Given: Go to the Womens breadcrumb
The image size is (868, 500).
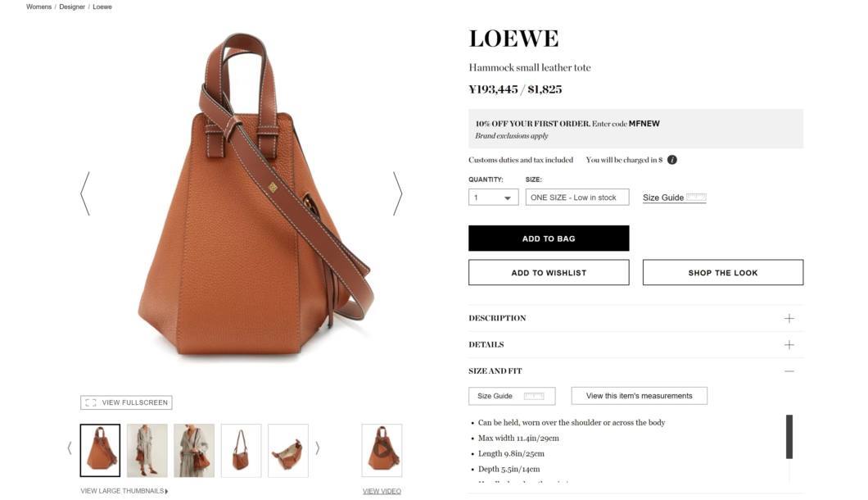Looking at the screenshot, I should [38, 7].
